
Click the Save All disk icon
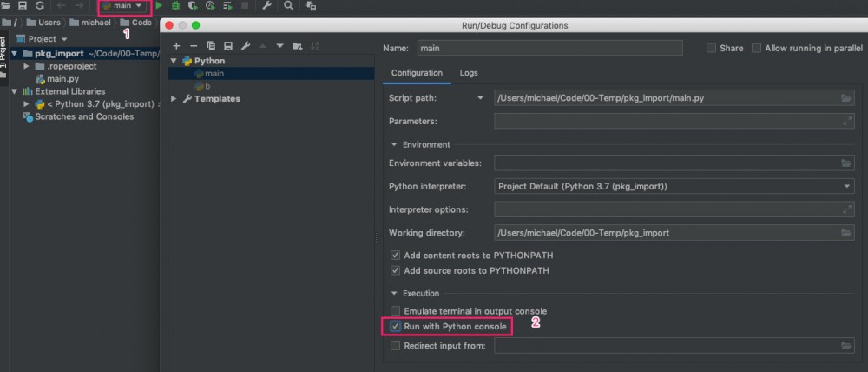tap(23, 5)
